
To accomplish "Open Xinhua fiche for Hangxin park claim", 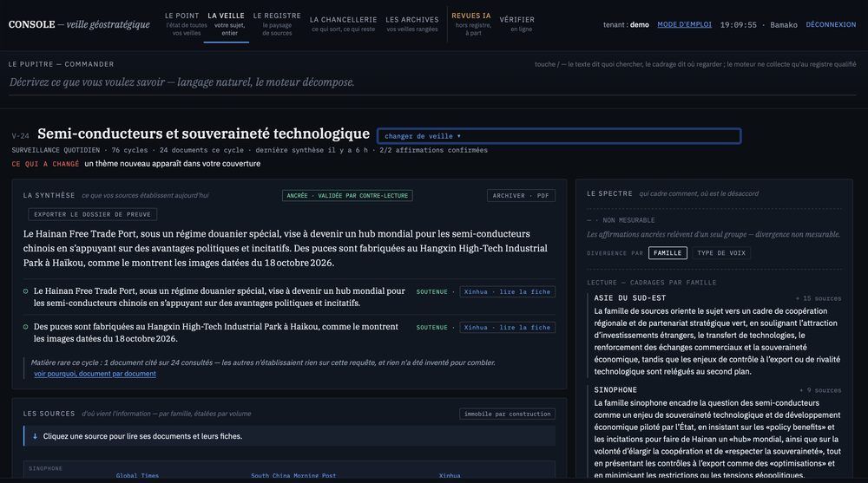I will click(507, 328).
